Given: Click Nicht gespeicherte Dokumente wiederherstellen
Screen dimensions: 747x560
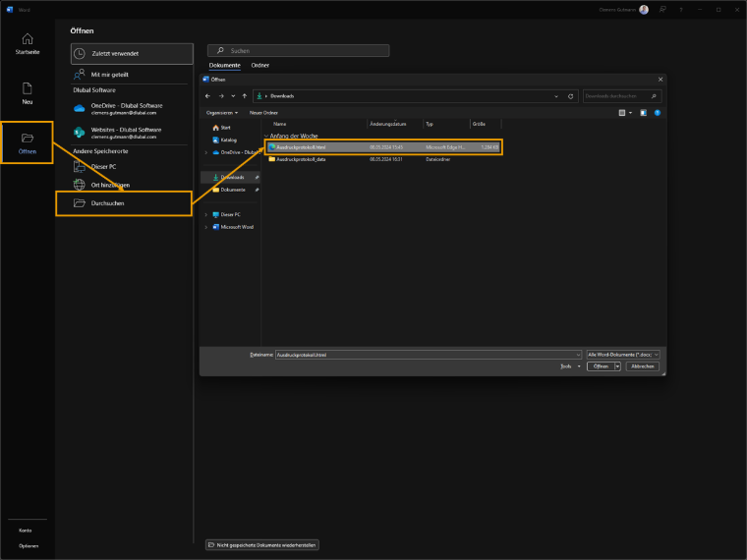Looking at the screenshot, I should coord(262,545).
